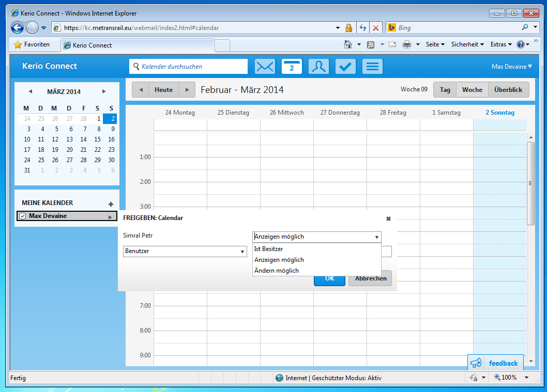
Task: Select March 31 in mini calendar
Action: point(27,170)
